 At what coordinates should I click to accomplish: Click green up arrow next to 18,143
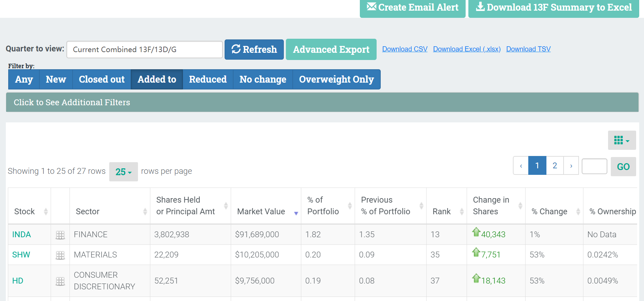click(x=476, y=278)
